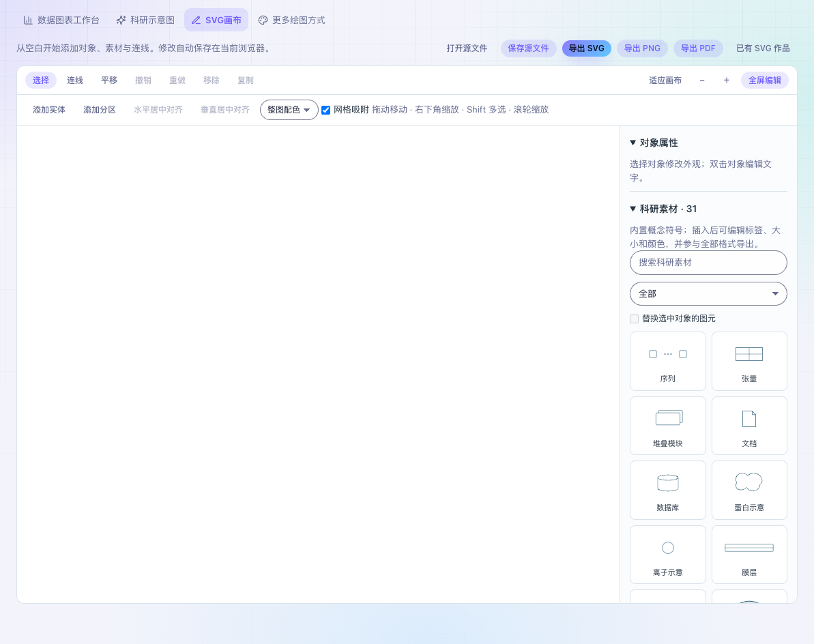
Task: Click the 复制 duplicate button
Action: pyautogui.click(x=246, y=80)
